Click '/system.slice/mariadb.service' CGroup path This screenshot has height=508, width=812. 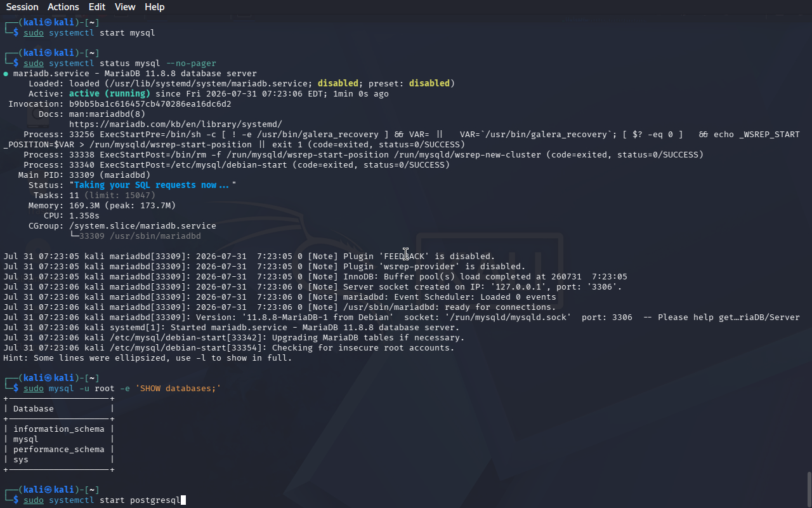pos(143,225)
